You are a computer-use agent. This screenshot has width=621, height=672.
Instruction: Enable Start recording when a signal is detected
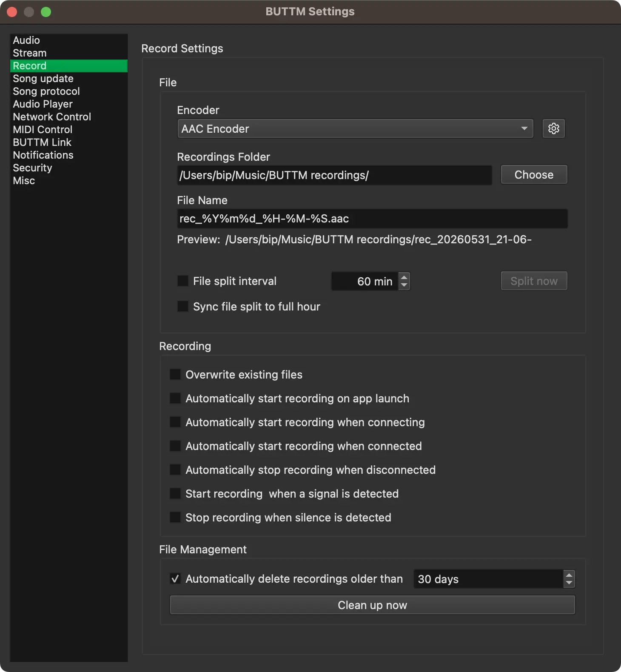click(175, 493)
